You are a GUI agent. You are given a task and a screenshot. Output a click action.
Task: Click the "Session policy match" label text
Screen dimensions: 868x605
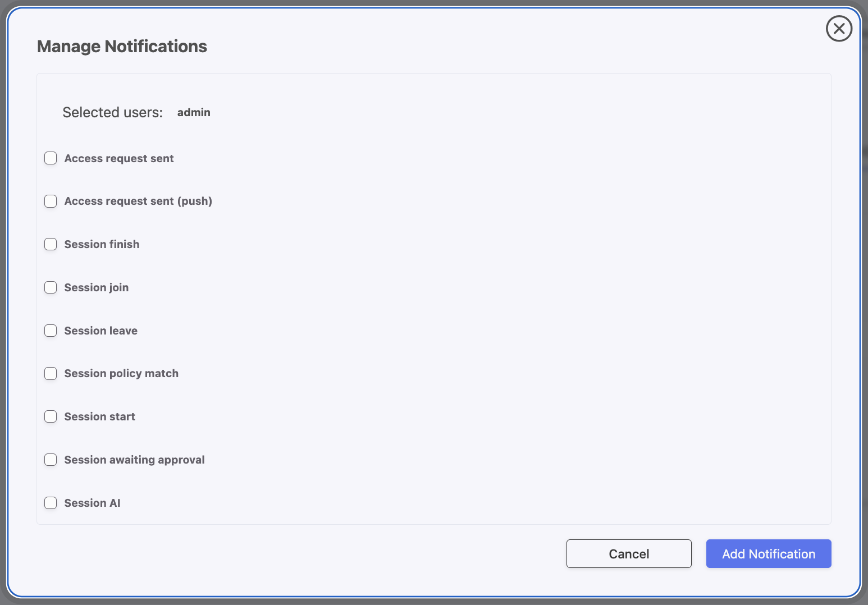pos(121,374)
